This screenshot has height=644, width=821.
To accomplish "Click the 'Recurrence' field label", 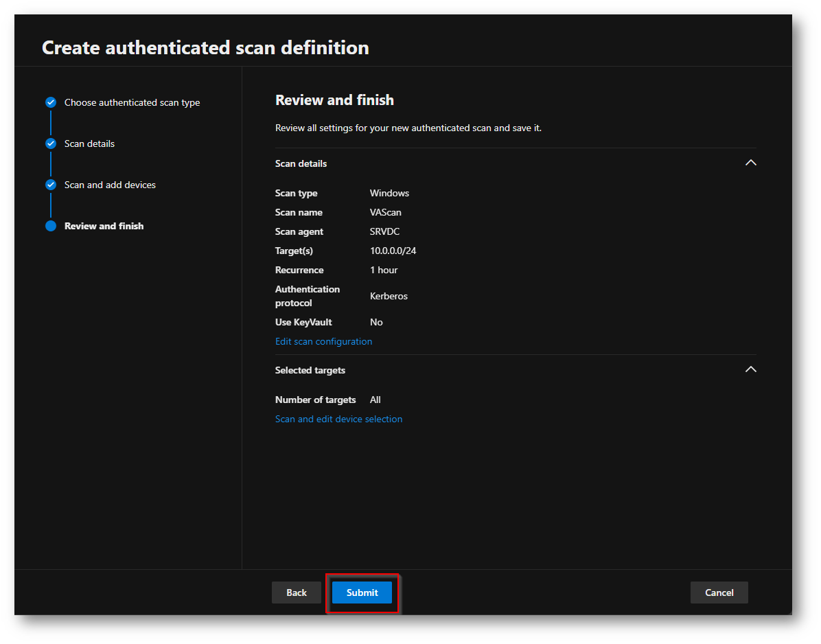I will [x=299, y=271].
